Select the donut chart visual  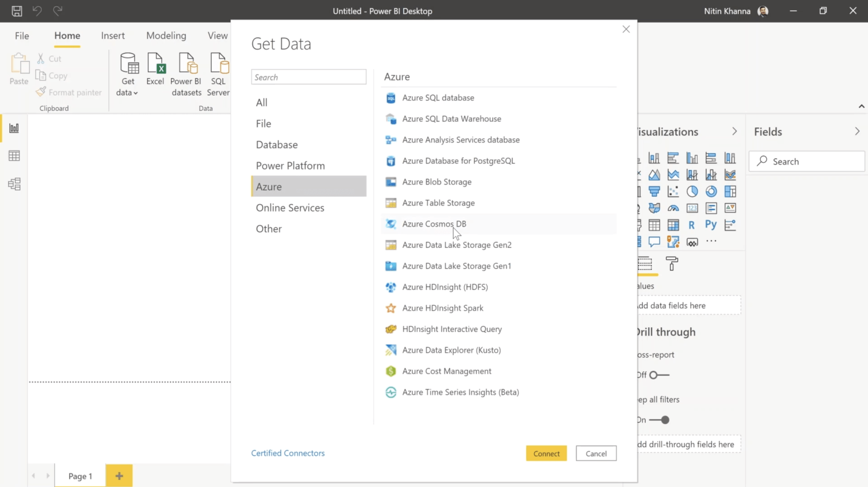click(x=711, y=192)
